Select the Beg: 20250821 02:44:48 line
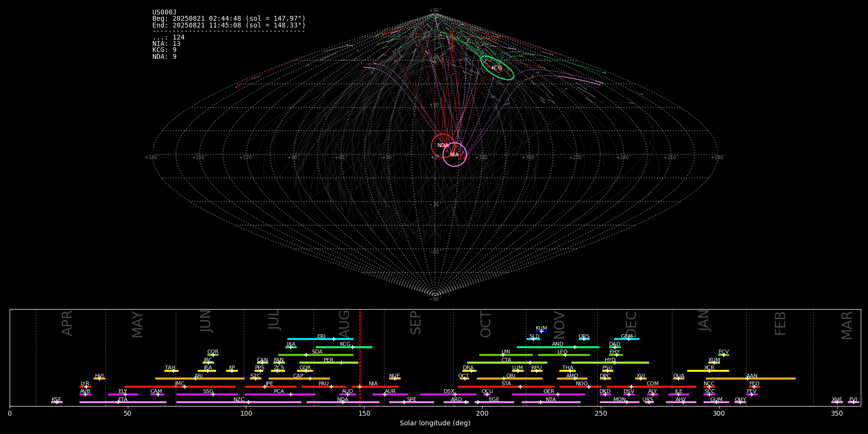This screenshot has width=868, height=434. pyautogui.click(x=229, y=19)
